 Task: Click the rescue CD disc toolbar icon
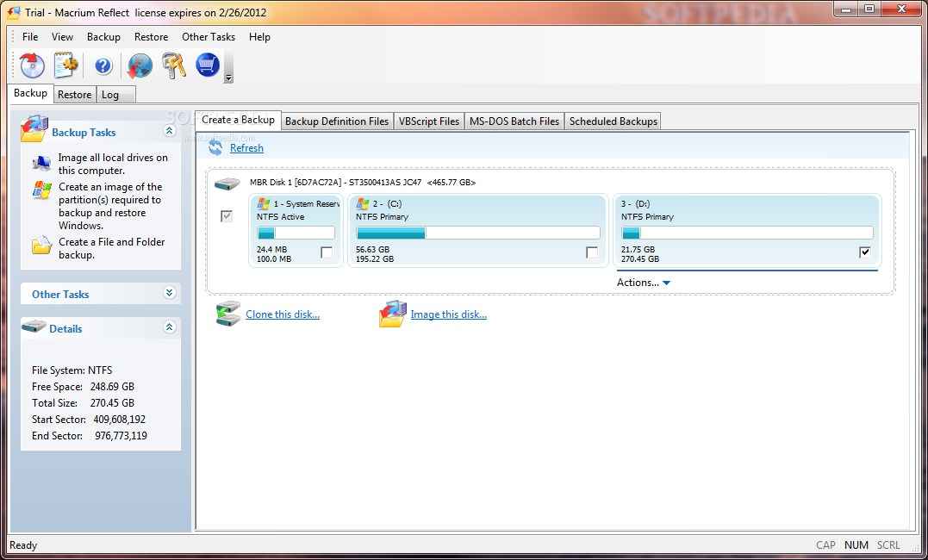point(32,65)
